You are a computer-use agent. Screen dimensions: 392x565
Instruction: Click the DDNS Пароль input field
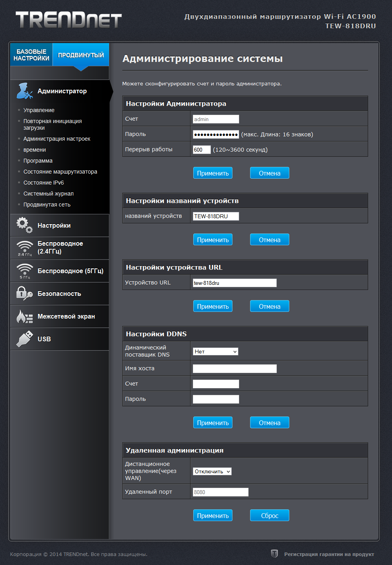tap(216, 399)
